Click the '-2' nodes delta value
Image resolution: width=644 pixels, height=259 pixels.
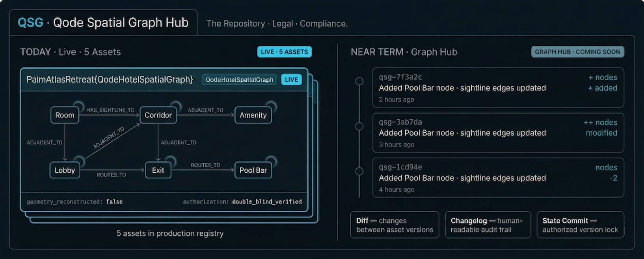click(613, 178)
